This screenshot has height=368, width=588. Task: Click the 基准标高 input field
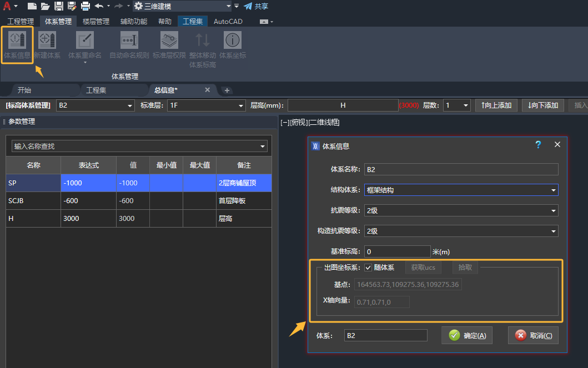397,252
